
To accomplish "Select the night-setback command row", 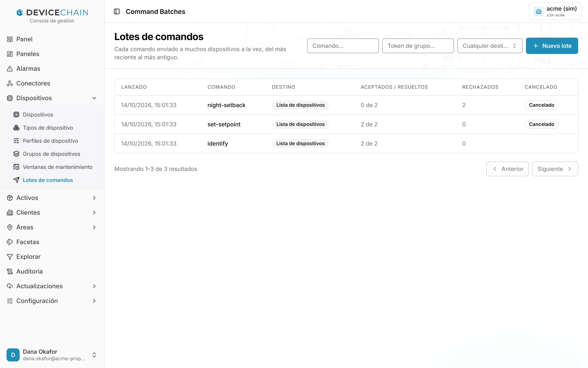I will click(x=346, y=105).
